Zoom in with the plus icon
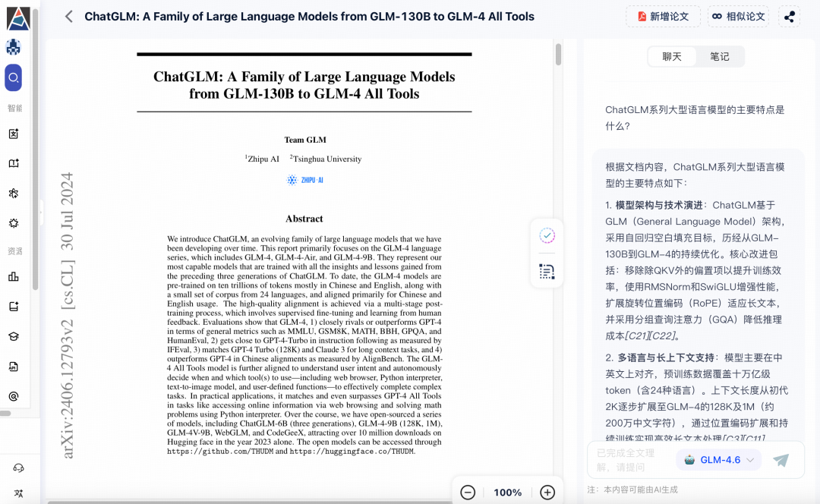Image resolution: width=820 pixels, height=504 pixels. [547, 493]
